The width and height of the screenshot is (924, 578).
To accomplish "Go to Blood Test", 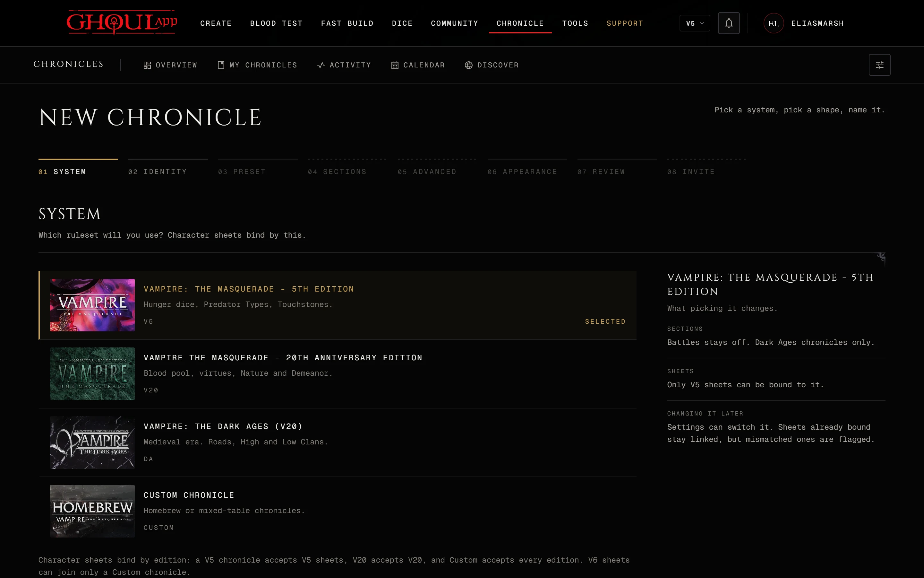I will 276,23.
